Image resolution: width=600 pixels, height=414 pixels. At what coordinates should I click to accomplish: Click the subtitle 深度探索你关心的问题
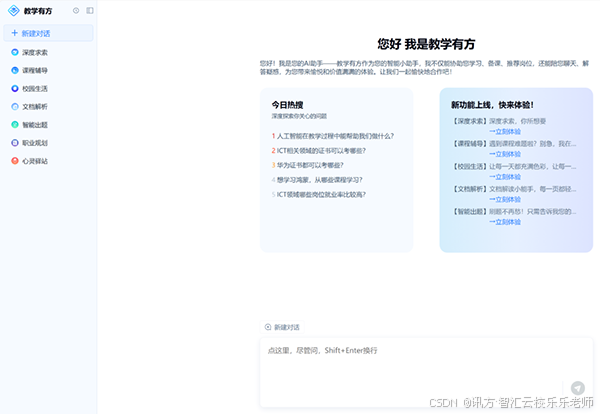(x=299, y=116)
